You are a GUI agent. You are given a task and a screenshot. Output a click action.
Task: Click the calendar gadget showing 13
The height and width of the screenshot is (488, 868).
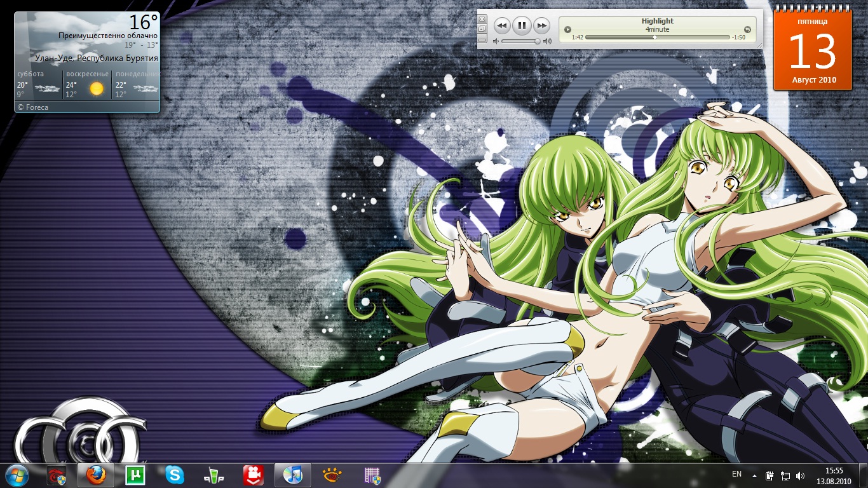click(813, 51)
